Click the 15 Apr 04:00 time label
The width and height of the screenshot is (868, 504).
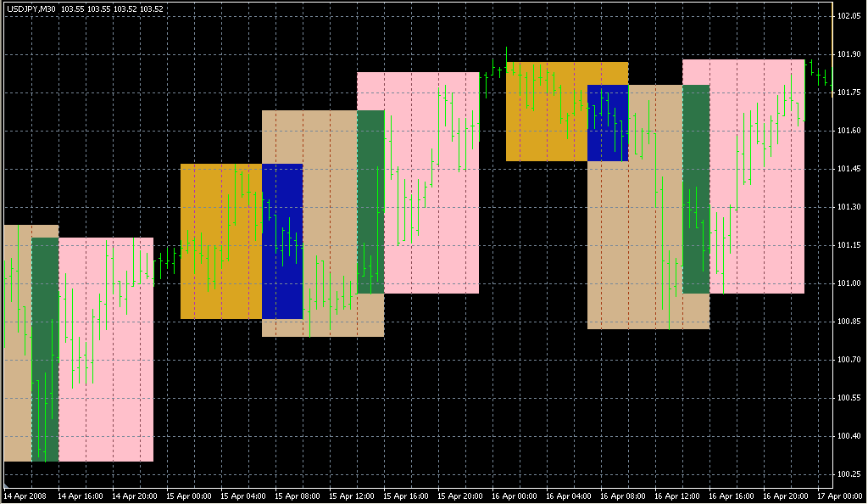point(243,496)
